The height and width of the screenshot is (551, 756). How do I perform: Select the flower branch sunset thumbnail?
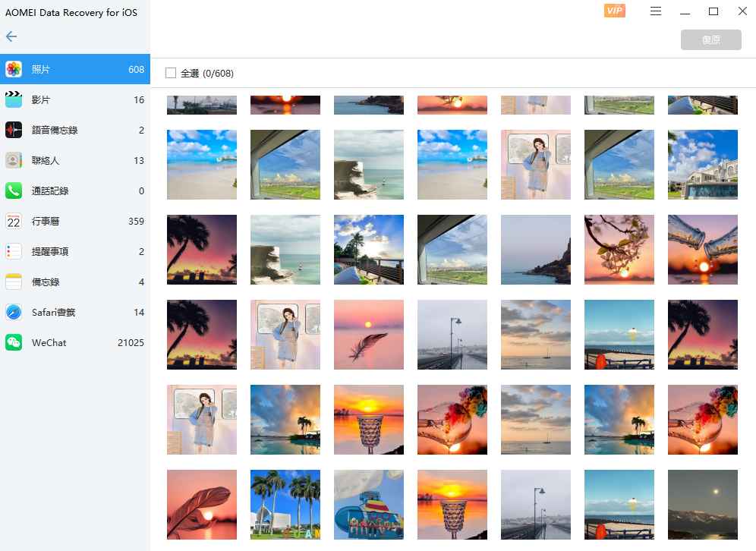619,250
